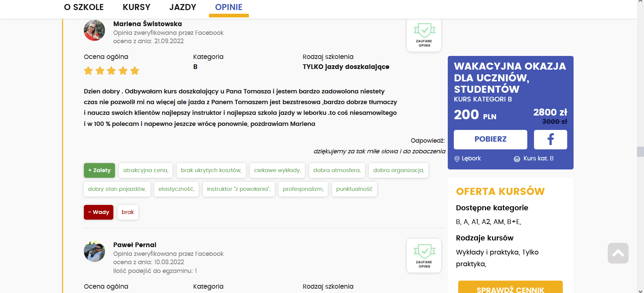Click the SPRAWDŹ CENNIK button
Viewport: 644px width, 293px height.
click(510, 288)
